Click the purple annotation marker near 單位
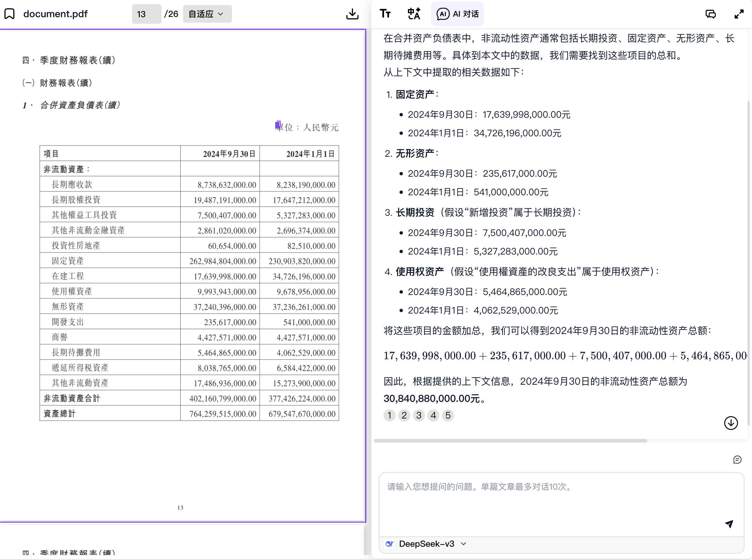Screen dimensions: 752x560 [x=278, y=125]
